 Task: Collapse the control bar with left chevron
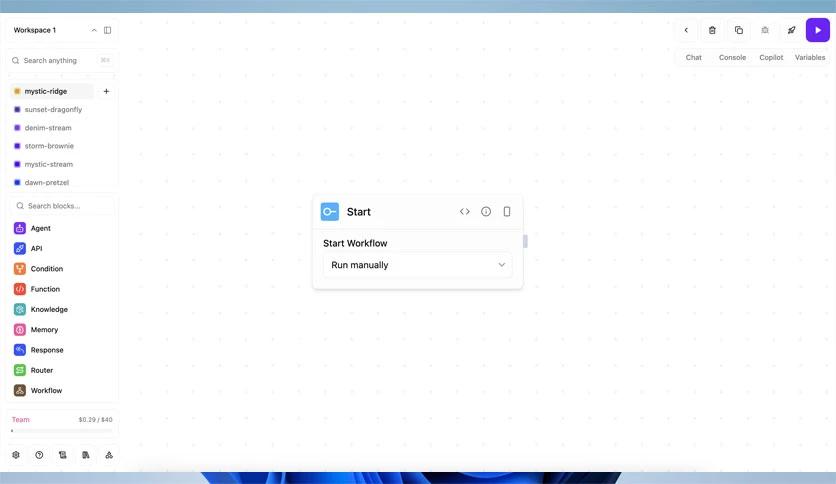(x=686, y=30)
